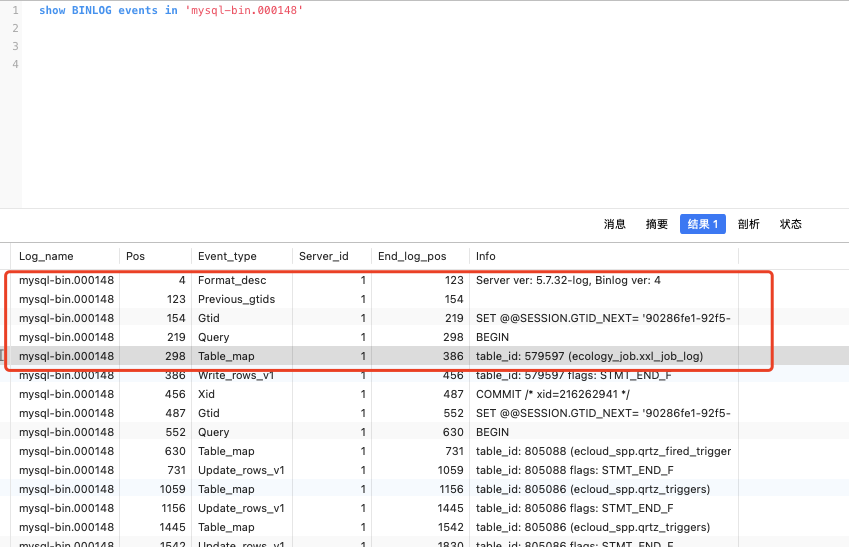Select the Table_map cell at Pos 630
This screenshot has height=547, width=849.
click(226, 451)
